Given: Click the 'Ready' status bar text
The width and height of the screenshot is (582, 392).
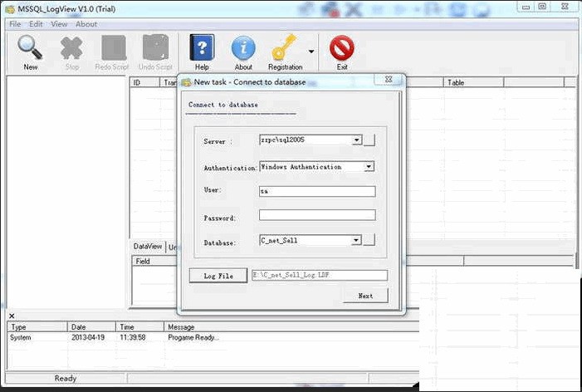Looking at the screenshot, I should point(66,378).
